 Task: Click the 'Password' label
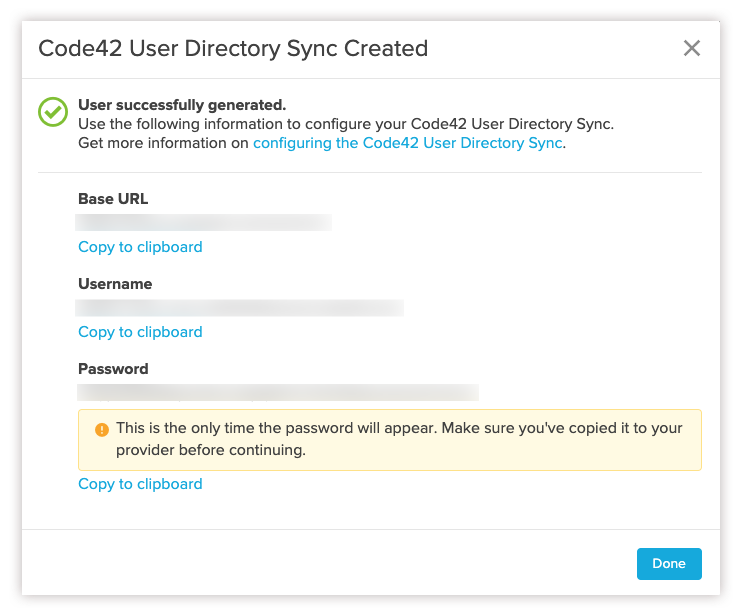click(x=113, y=369)
